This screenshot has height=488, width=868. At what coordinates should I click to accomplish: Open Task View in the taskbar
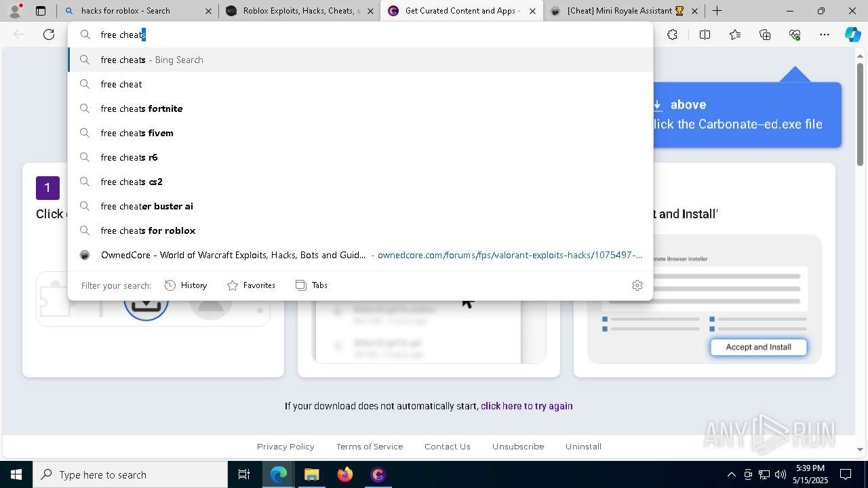point(244,474)
